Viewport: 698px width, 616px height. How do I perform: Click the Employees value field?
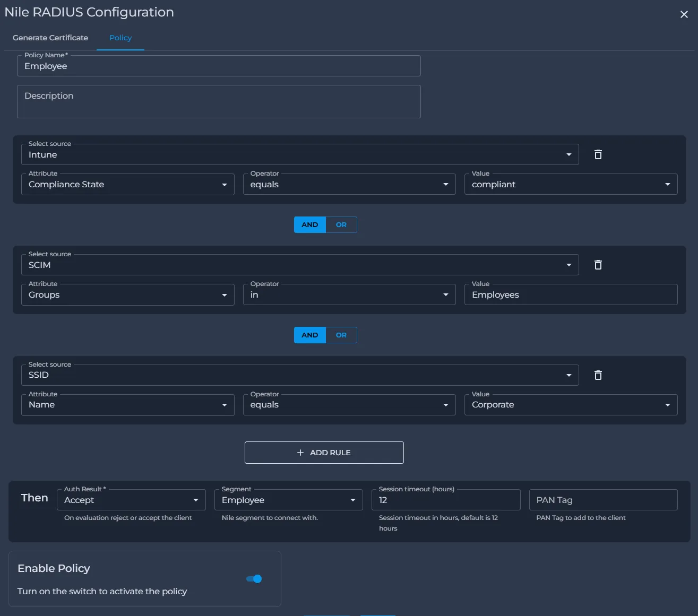tap(571, 294)
